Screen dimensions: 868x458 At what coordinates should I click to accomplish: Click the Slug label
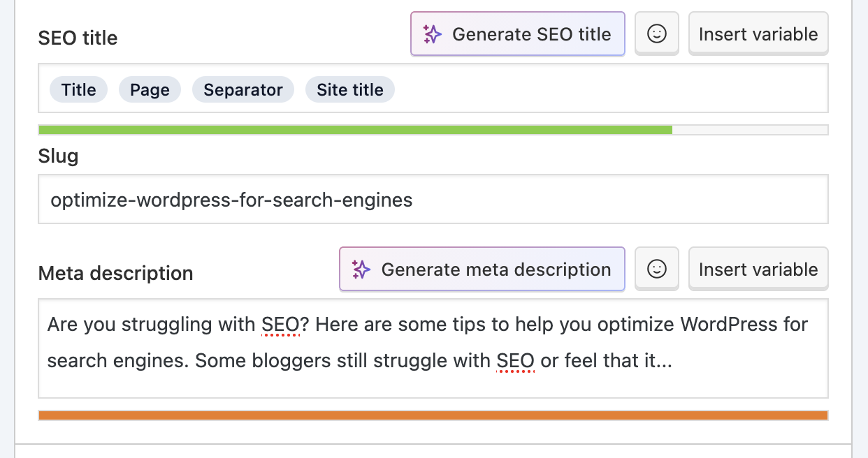tap(58, 156)
